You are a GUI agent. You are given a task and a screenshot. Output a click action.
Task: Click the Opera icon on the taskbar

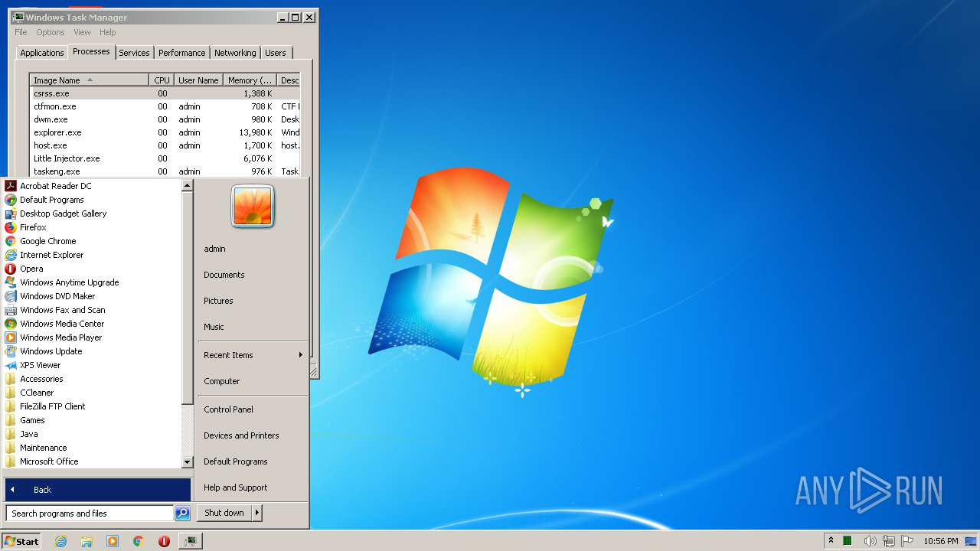(164, 541)
